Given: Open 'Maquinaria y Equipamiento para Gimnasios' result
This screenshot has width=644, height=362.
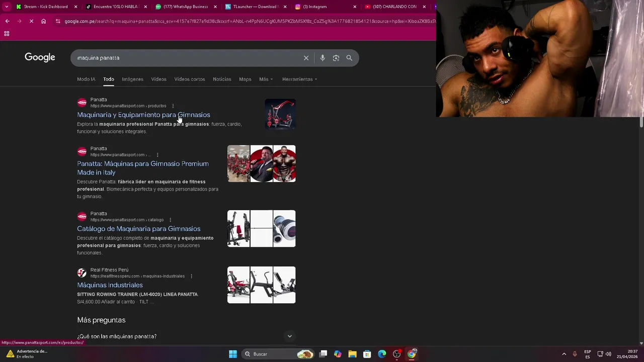Looking at the screenshot, I should pos(143,115).
